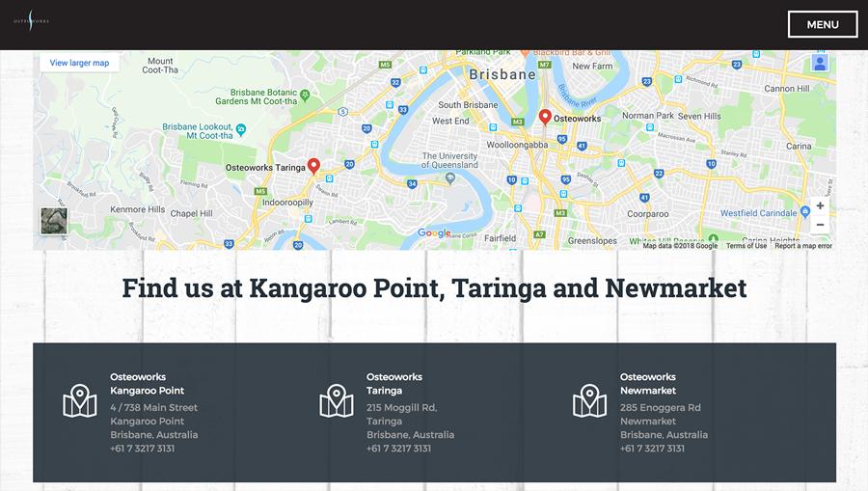
Task: Click the Kangaroo Point location map icon
Action: coord(80,400)
